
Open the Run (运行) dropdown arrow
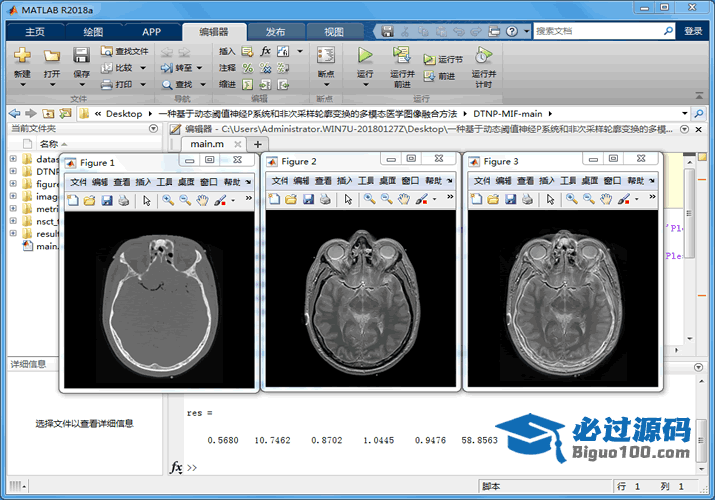coord(365,85)
